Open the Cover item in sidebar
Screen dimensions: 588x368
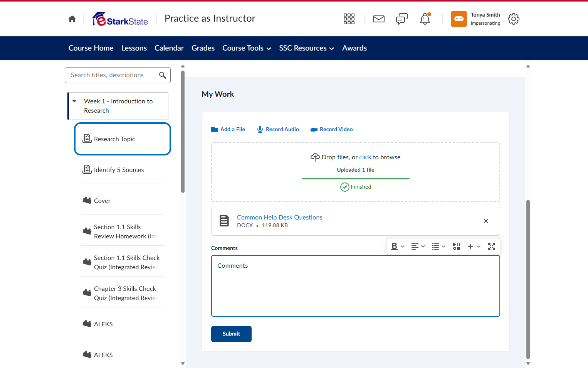tap(123, 201)
